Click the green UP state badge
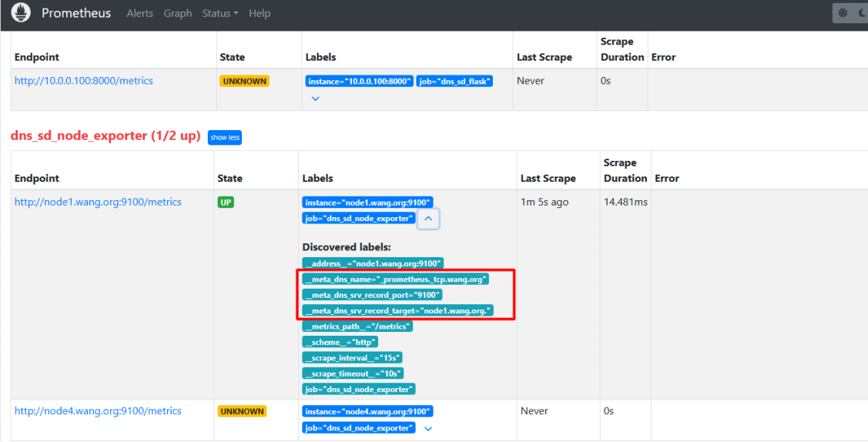Image resolution: width=868 pixels, height=442 pixels. click(x=226, y=203)
